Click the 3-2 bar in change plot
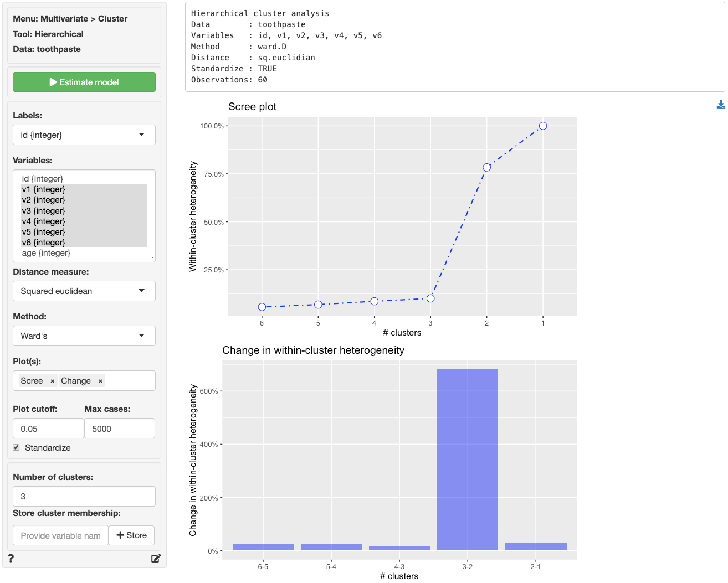728x583 pixels. pyautogui.click(x=467, y=460)
